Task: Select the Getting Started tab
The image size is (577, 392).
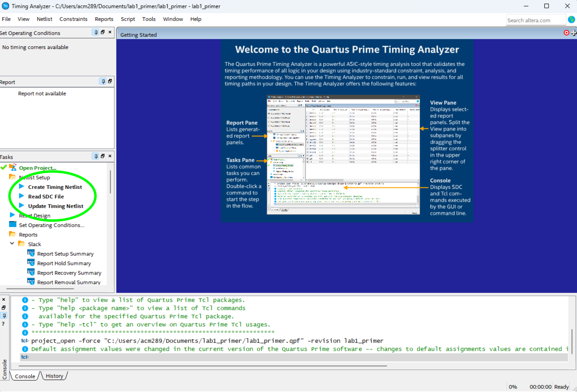Action: point(138,35)
